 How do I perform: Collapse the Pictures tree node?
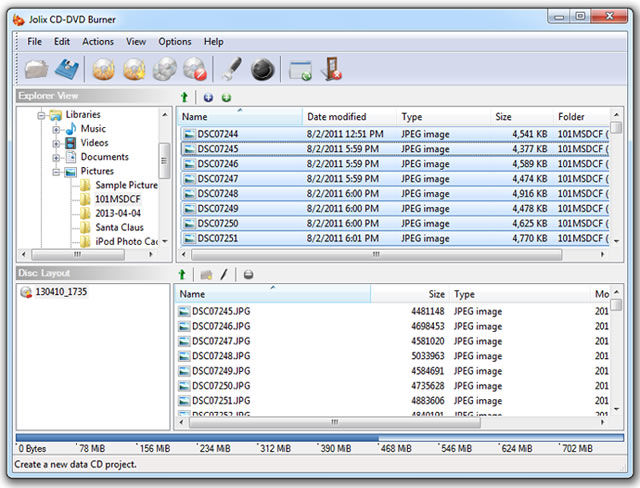[56, 172]
